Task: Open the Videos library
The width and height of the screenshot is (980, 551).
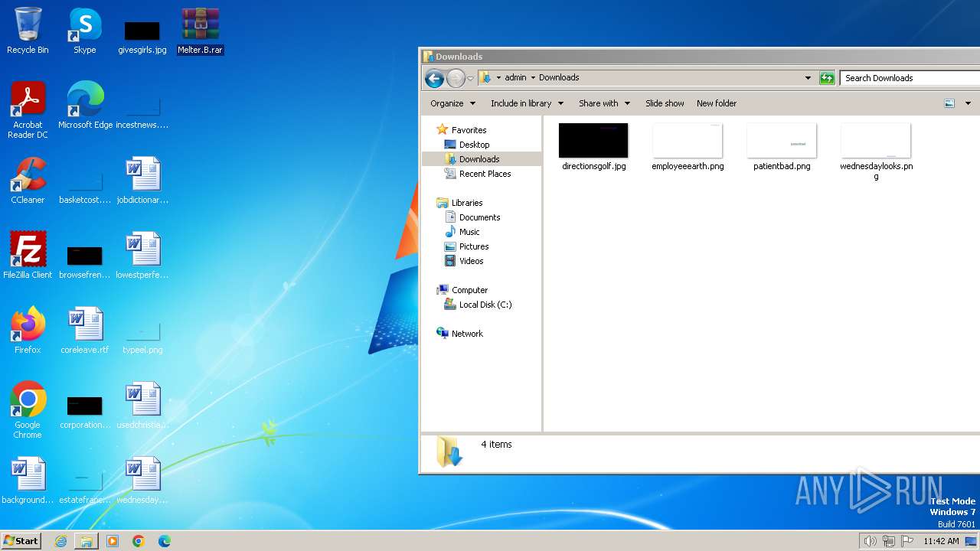Action: click(471, 261)
